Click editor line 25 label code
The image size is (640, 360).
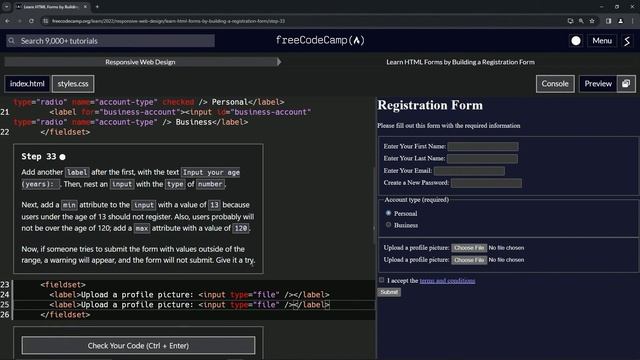[x=189, y=304]
